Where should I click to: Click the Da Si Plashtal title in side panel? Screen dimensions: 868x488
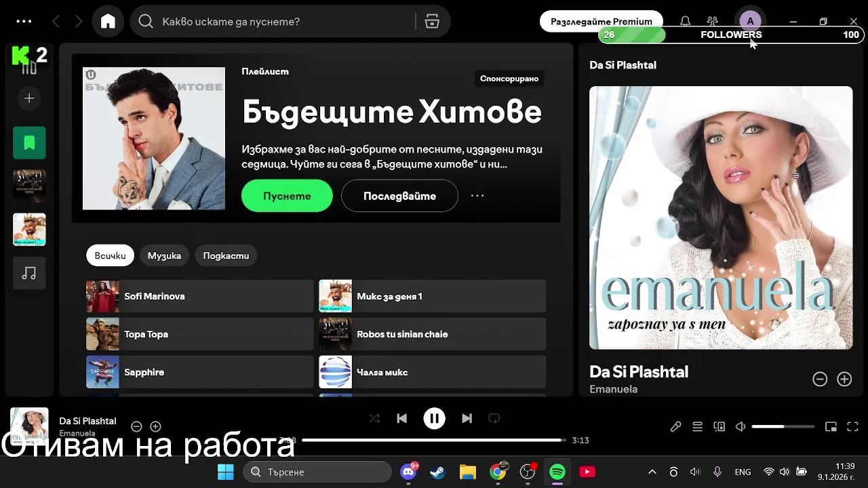(639, 371)
